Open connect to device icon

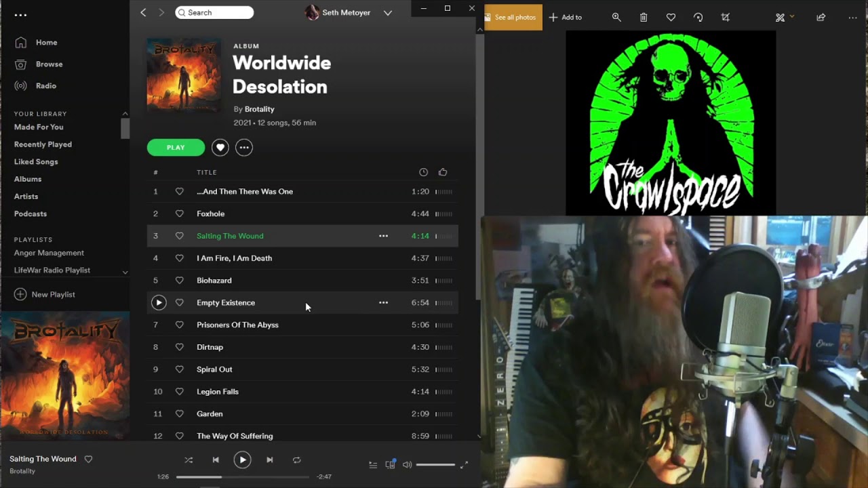(390, 464)
